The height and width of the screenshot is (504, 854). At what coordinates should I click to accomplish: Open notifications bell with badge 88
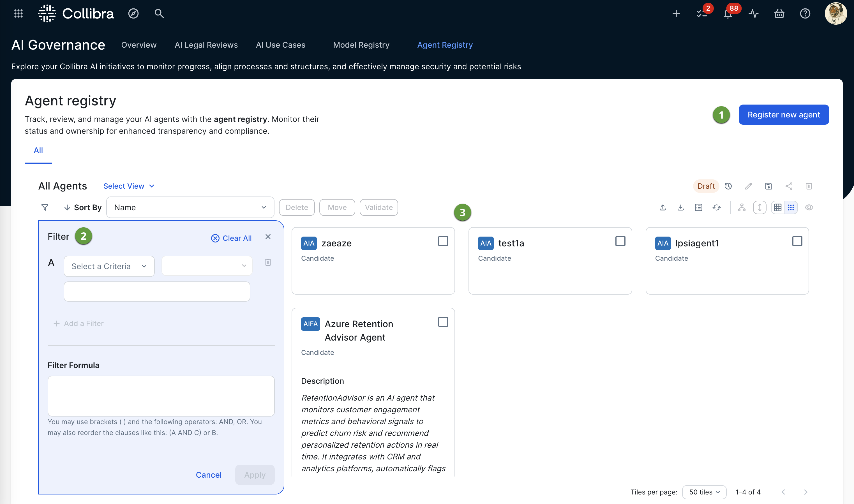tap(728, 13)
